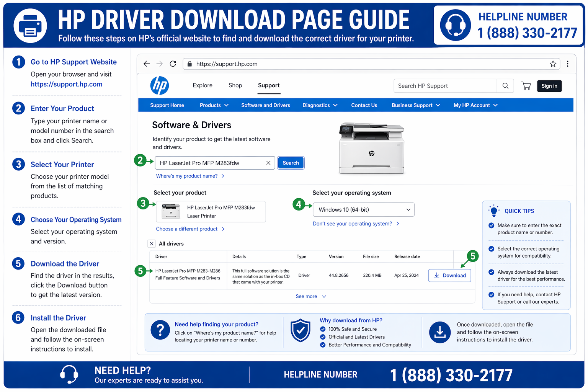Image resolution: width=588 pixels, height=392 pixels.
Task: Open the Explore menu
Action: click(x=203, y=85)
